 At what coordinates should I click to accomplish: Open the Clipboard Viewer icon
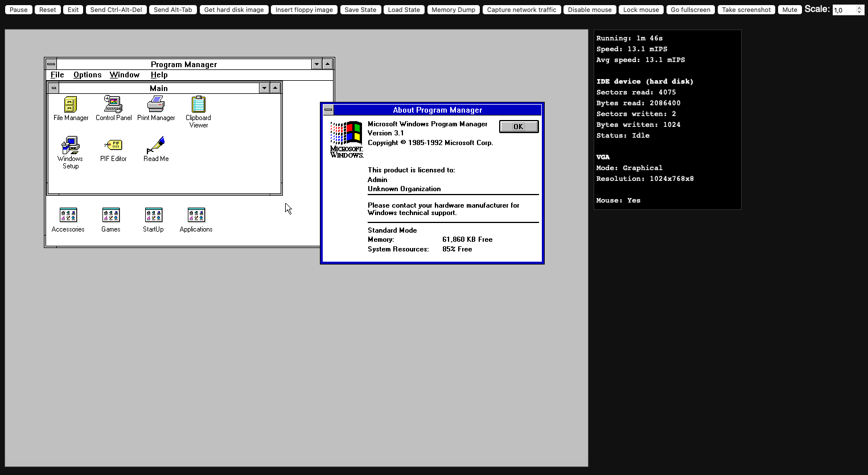tap(198, 105)
